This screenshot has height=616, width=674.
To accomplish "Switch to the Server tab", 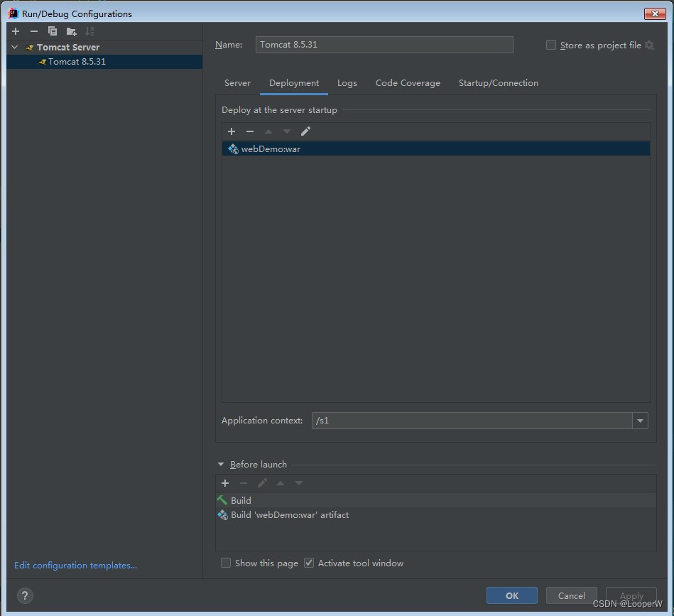I will coord(237,83).
